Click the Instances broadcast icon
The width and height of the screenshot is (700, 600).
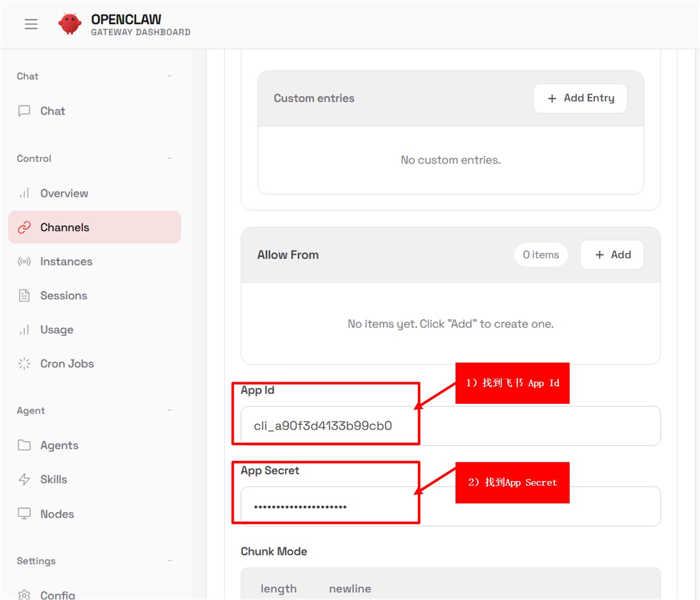coord(24,262)
